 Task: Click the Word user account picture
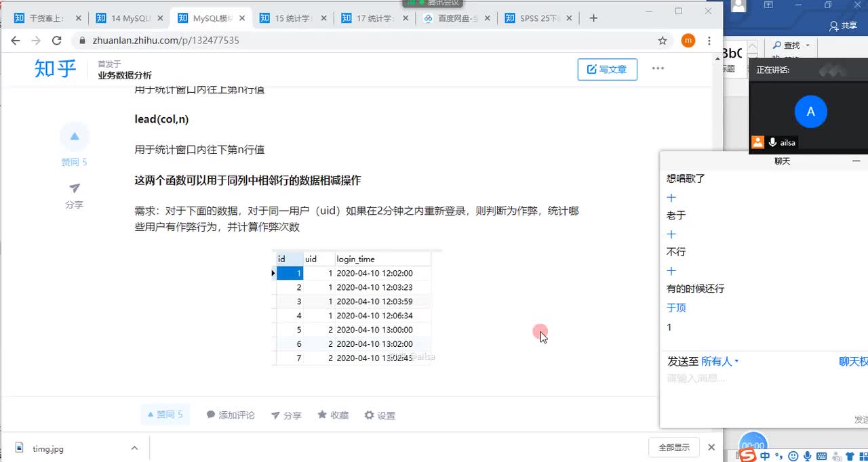(738, 6)
